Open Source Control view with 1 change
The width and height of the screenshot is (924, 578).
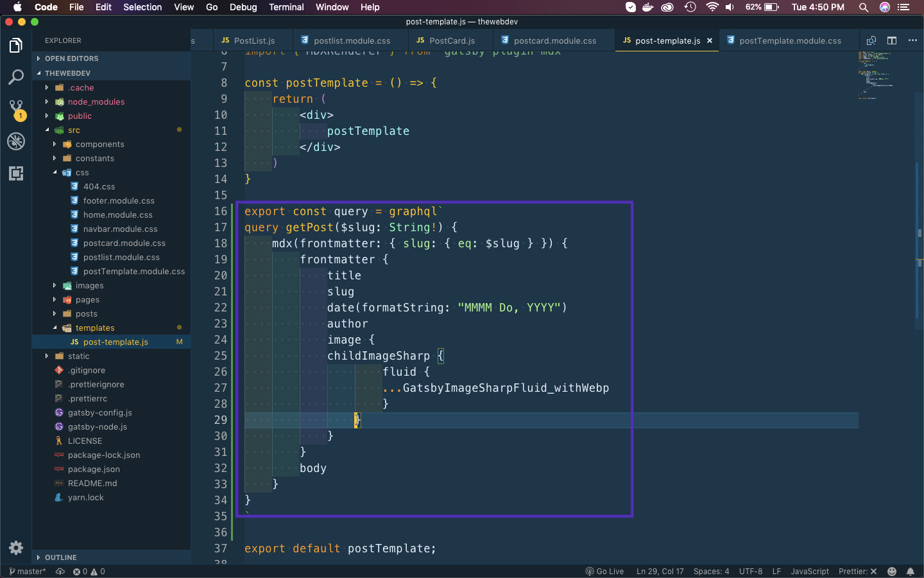[x=16, y=109]
